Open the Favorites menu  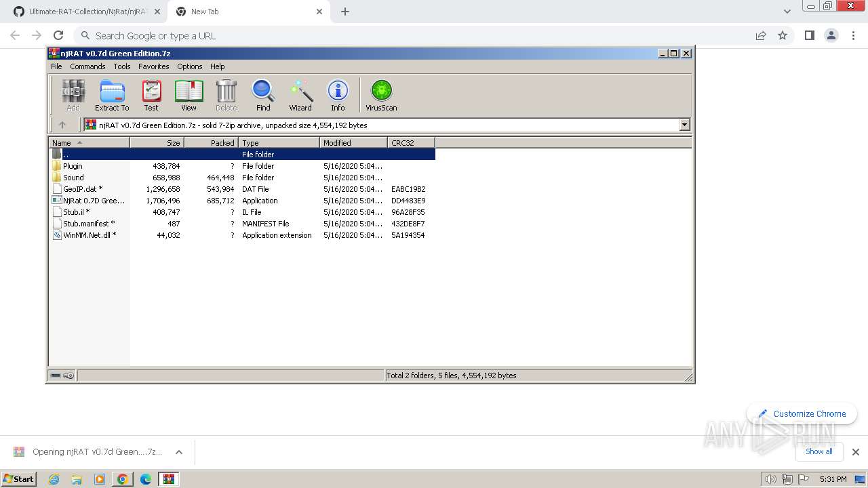pos(154,66)
